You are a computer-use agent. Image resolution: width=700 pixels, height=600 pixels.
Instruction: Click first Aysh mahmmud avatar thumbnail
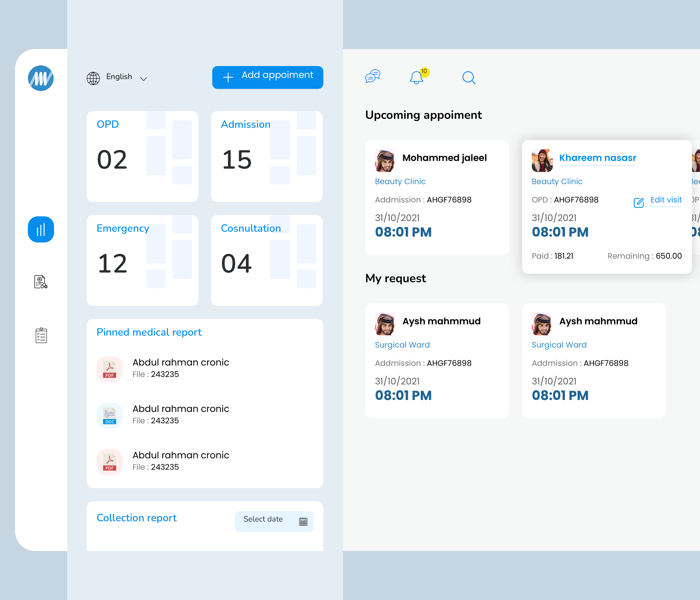[x=385, y=324]
